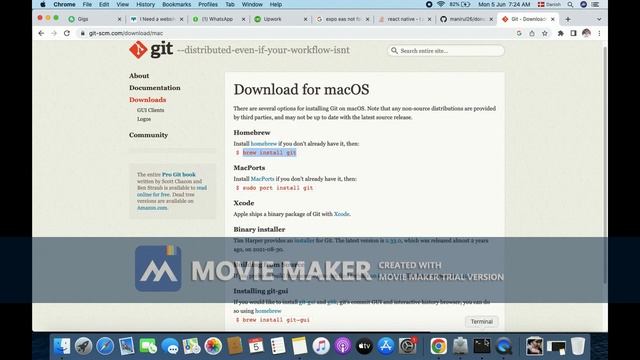Click the share icon in the address bar
640x360 pixels.
(x=532, y=33)
